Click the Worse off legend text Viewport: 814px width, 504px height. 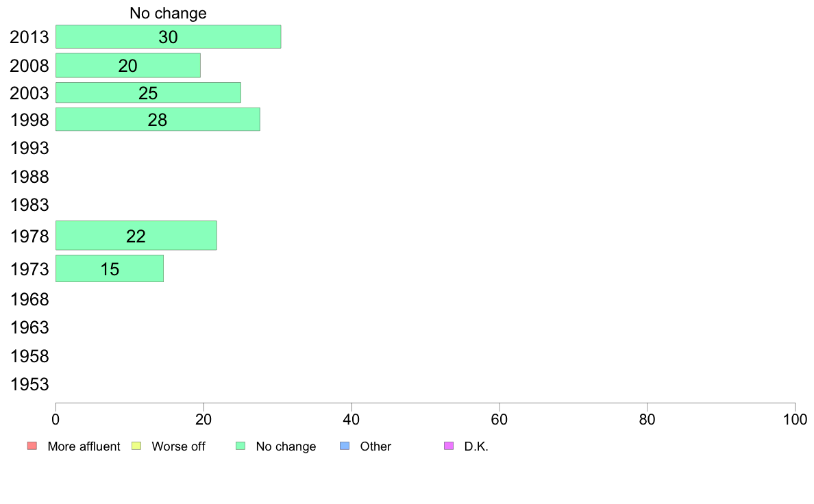coord(178,446)
